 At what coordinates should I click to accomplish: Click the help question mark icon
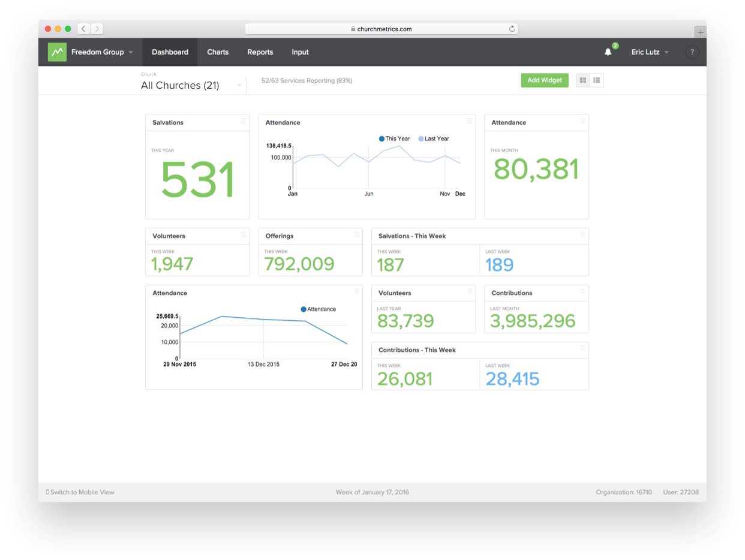click(692, 52)
